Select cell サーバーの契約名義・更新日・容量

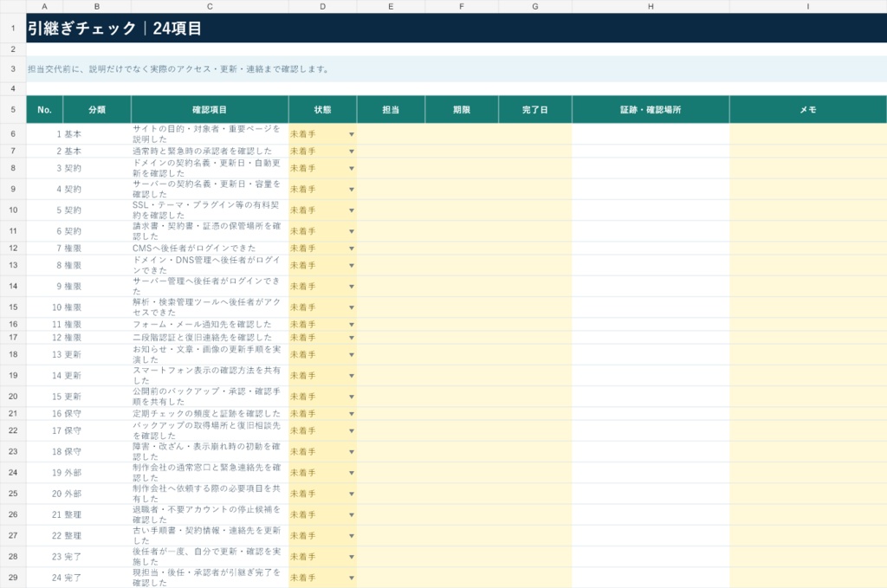(x=210, y=189)
